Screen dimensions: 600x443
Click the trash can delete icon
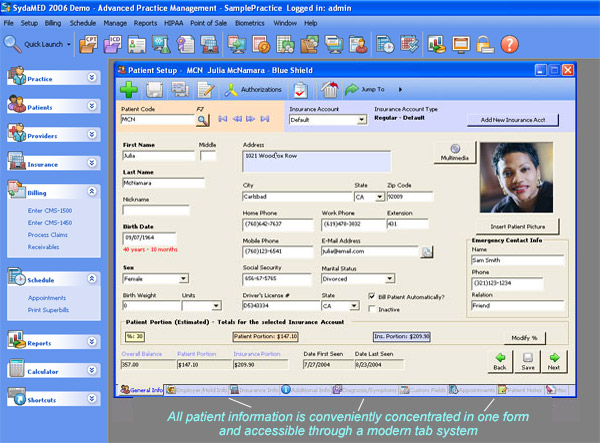(x=329, y=90)
